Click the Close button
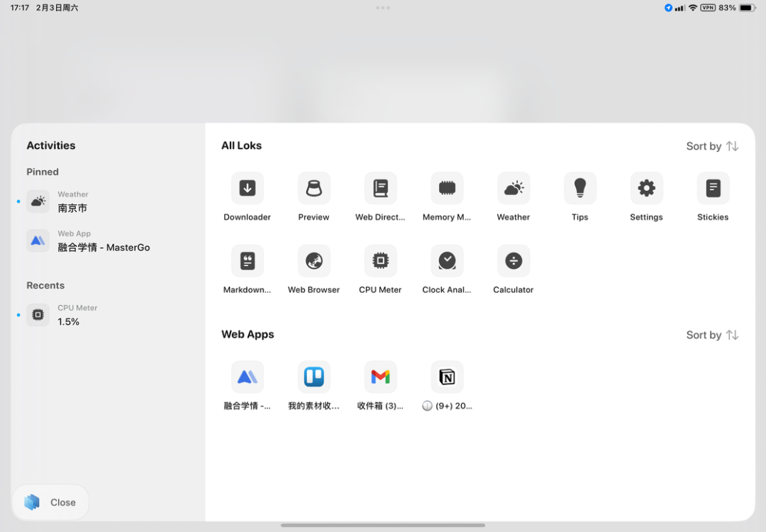Viewport: 766px width, 532px height. coord(50,502)
